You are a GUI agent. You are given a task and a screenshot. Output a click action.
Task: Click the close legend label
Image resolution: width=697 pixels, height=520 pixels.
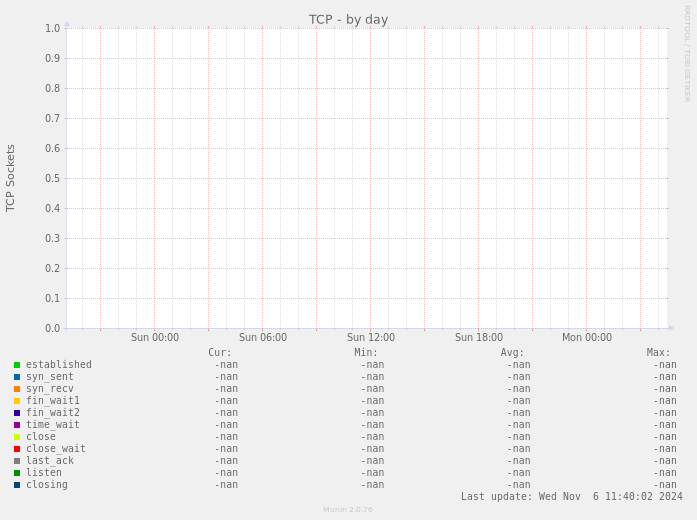click(x=40, y=437)
